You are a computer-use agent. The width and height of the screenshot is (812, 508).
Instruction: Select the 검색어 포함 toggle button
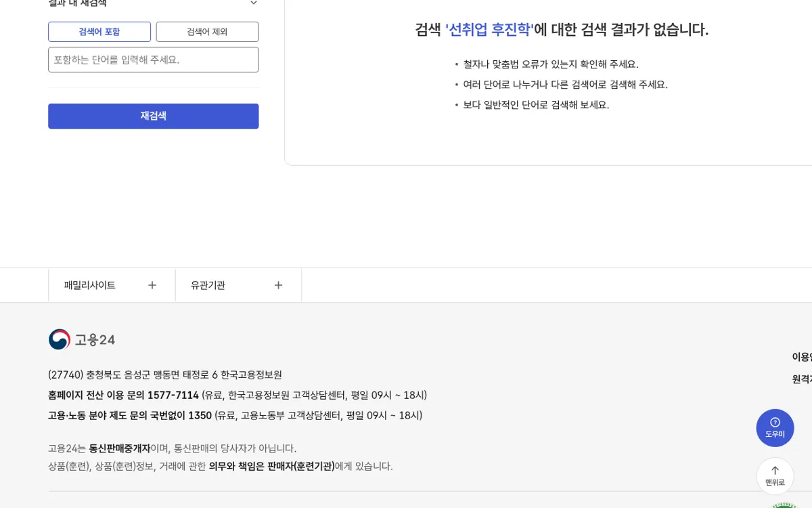pyautogui.click(x=99, y=32)
